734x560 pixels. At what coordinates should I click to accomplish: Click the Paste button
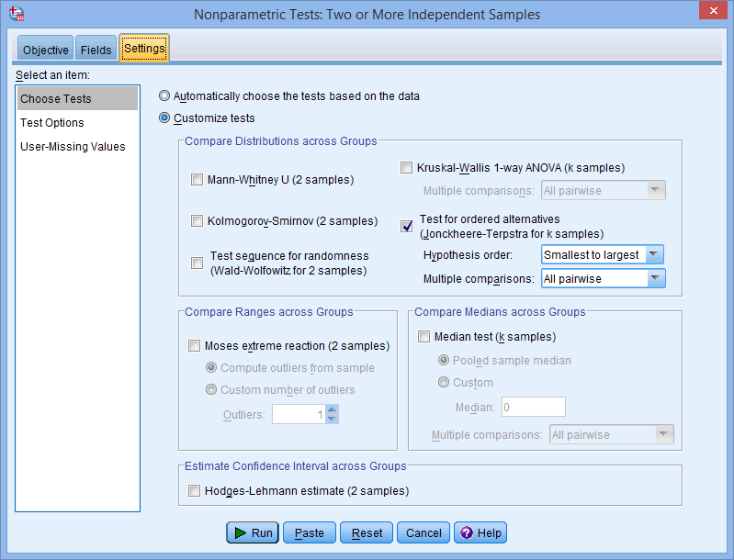click(310, 532)
